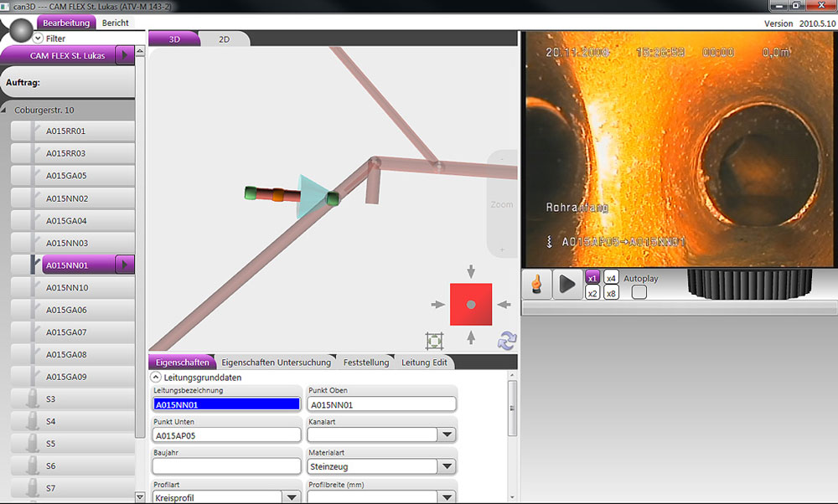Click the arrow right of red square

504,305
